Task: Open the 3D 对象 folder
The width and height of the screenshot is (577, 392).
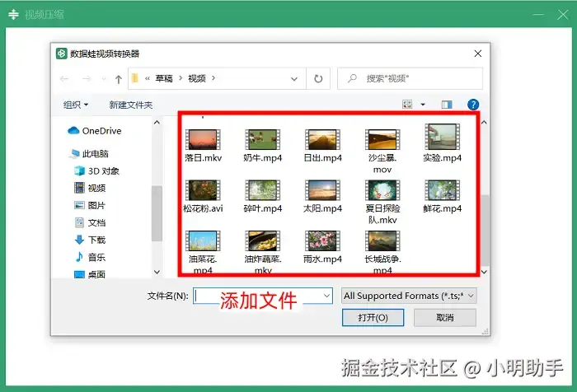Action: [96, 171]
